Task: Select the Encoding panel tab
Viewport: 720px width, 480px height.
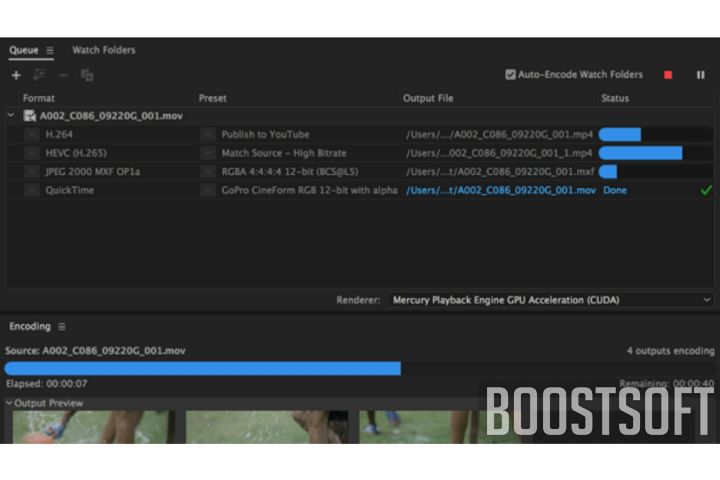Action: point(30,327)
